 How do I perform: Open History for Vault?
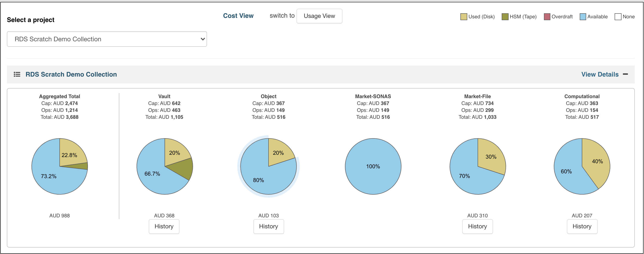[164, 226]
